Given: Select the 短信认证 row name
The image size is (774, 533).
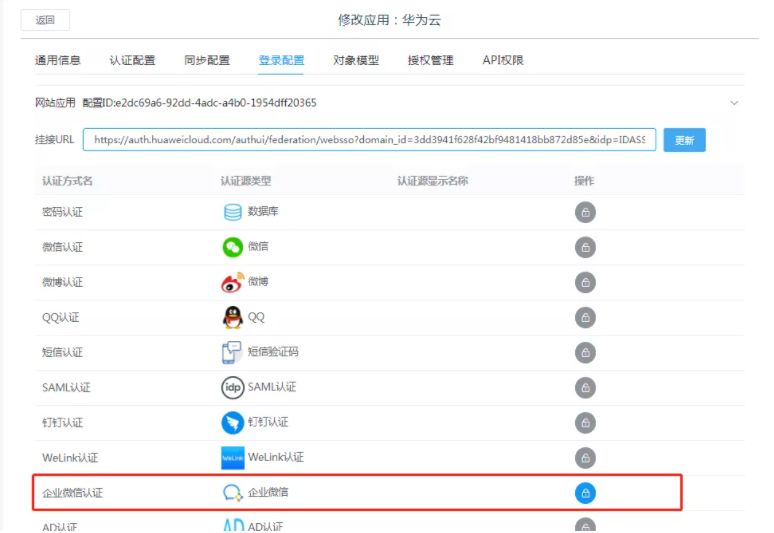Looking at the screenshot, I should coord(63,352).
